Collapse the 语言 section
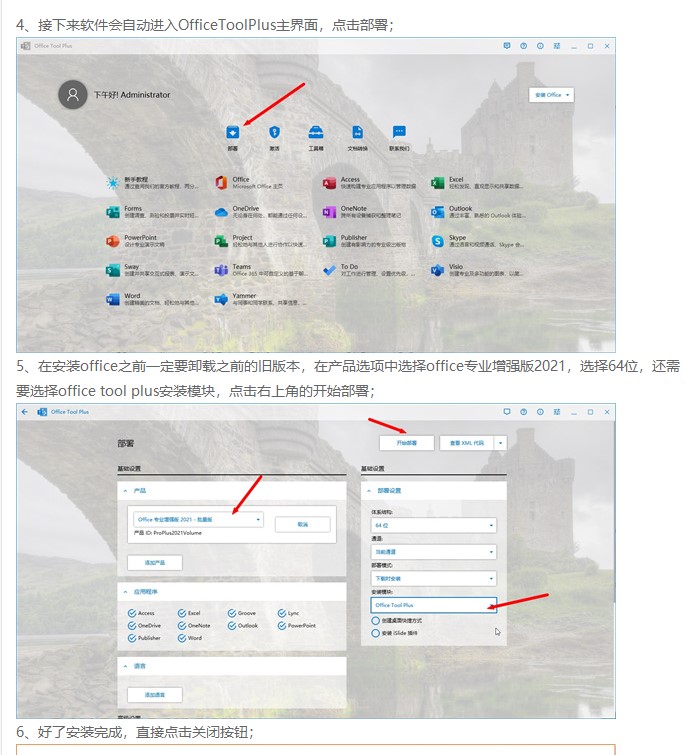Viewport: 686px width, 755px height. (125, 666)
